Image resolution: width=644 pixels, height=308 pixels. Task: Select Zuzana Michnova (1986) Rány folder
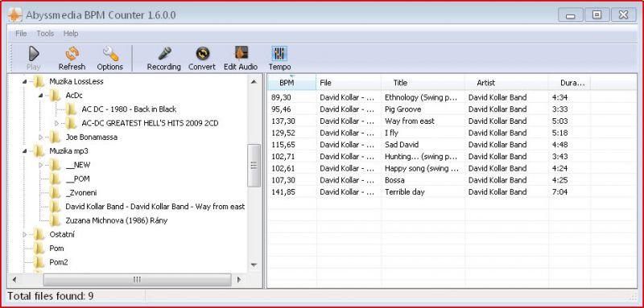(x=117, y=220)
